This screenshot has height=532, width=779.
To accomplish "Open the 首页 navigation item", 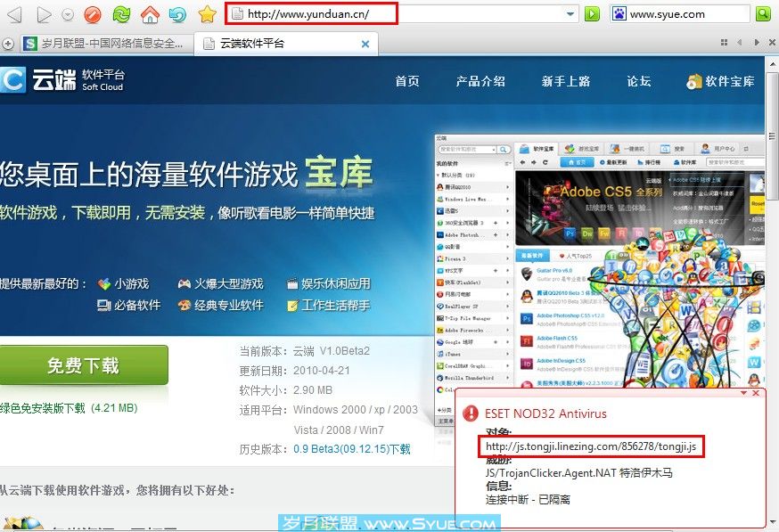I will tap(407, 81).
